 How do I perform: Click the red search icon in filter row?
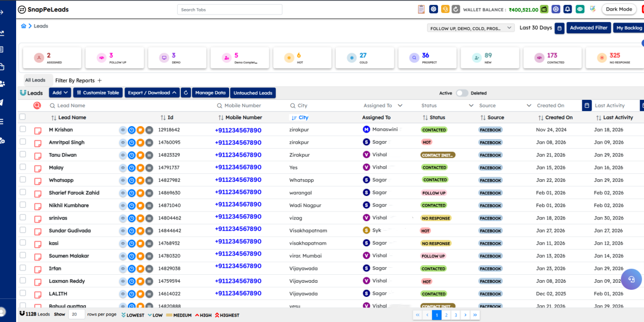point(37,106)
